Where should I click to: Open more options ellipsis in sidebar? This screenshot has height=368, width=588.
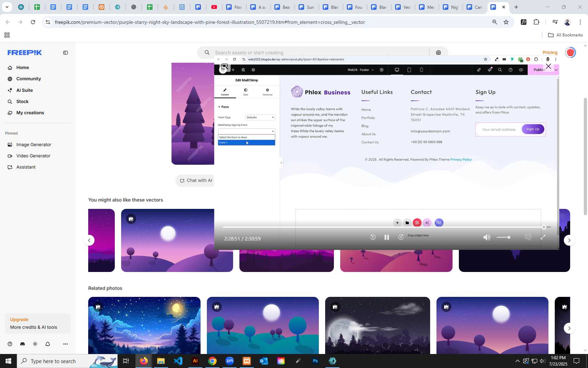(x=65, y=344)
